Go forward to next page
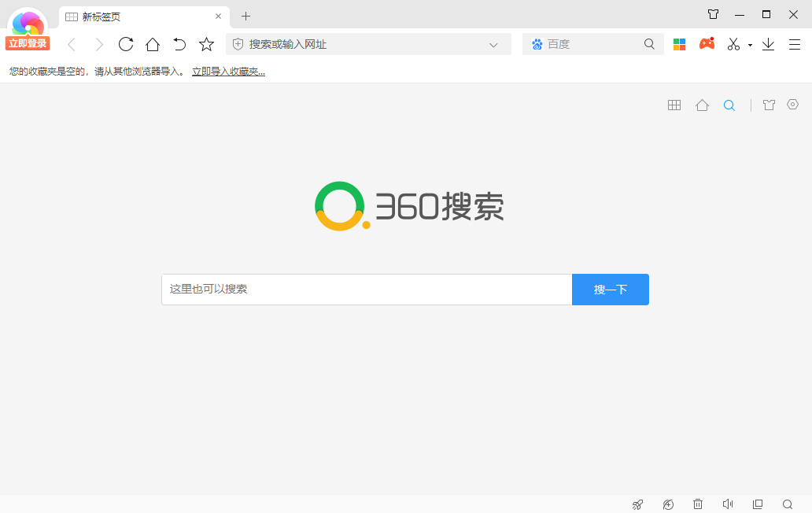The image size is (812, 513). [99, 45]
